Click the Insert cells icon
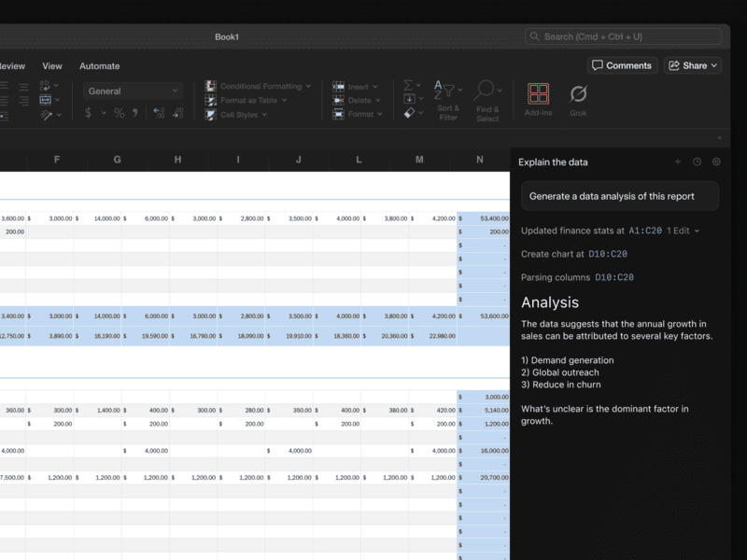This screenshot has width=747, height=560. (338, 87)
